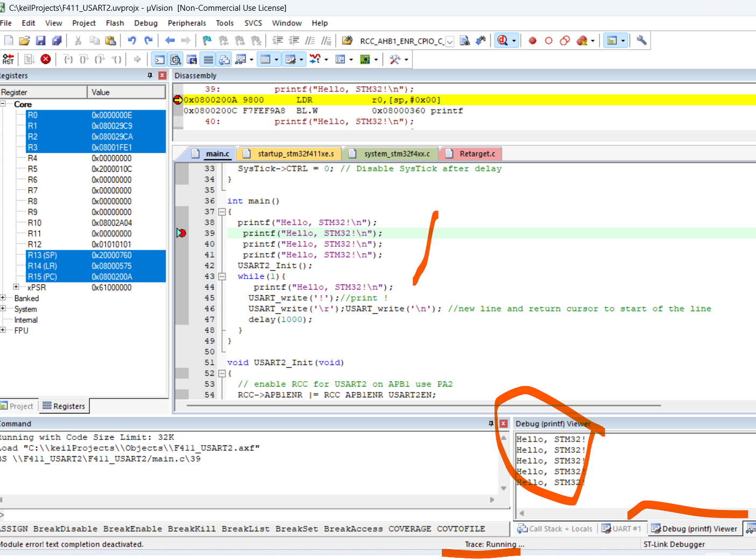Open the Disassembly Window toolbar icon
This screenshot has height=560, width=756.
[x=176, y=59]
